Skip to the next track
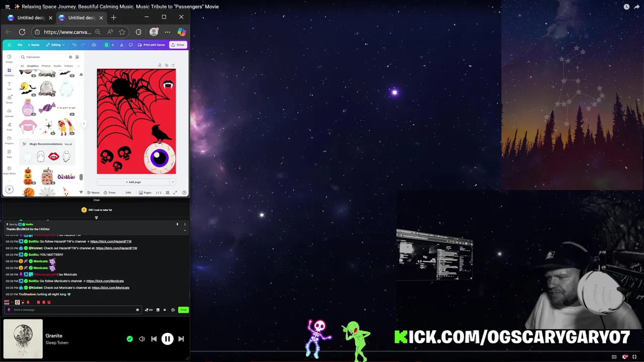The height and width of the screenshot is (362, 644). (181, 339)
